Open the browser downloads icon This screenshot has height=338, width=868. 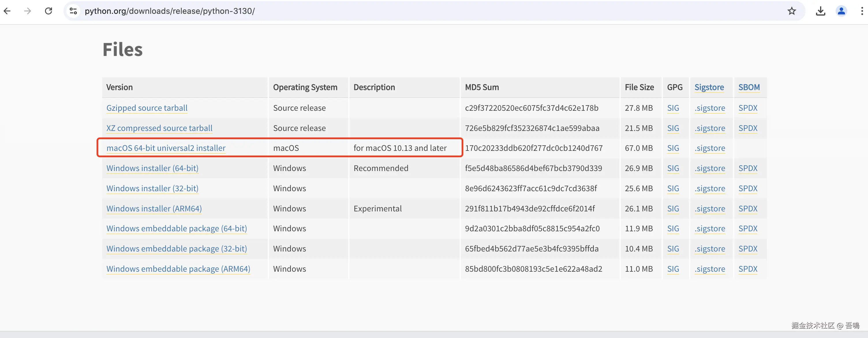click(x=820, y=11)
